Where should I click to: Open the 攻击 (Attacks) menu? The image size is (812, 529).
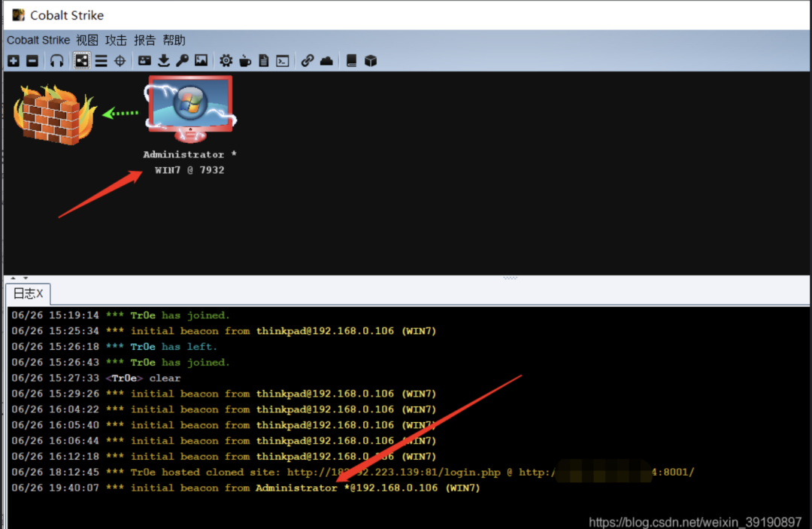click(116, 41)
